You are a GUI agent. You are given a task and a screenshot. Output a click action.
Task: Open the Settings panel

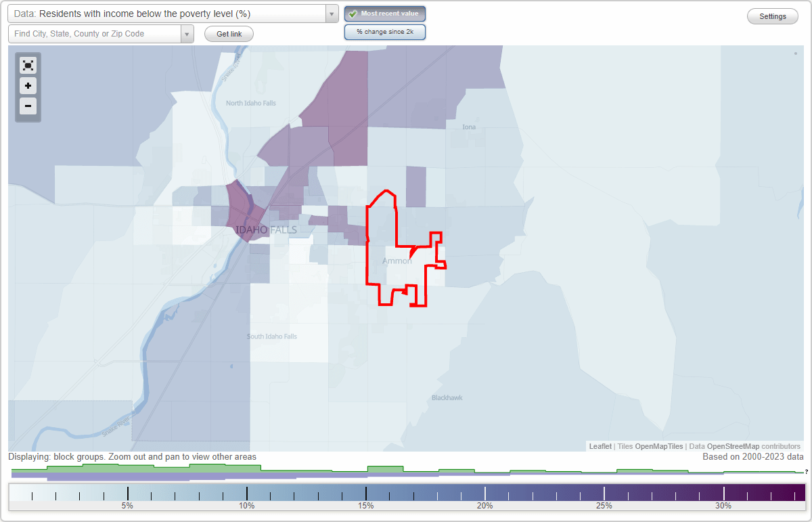pos(772,16)
